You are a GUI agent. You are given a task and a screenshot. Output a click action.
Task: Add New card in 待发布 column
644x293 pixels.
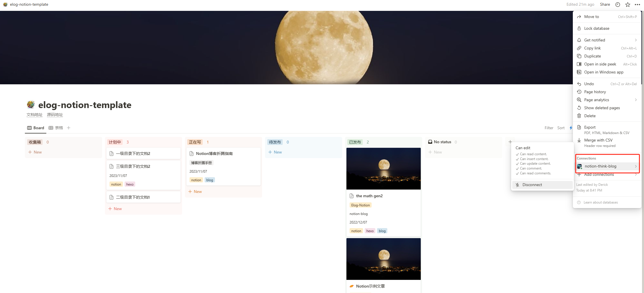(275, 152)
